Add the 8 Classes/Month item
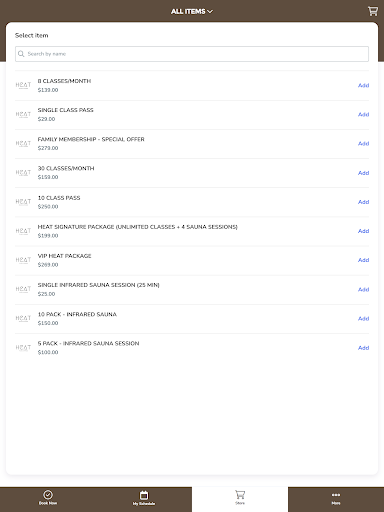This screenshot has height=512, width=384. (x=363, y=85)
